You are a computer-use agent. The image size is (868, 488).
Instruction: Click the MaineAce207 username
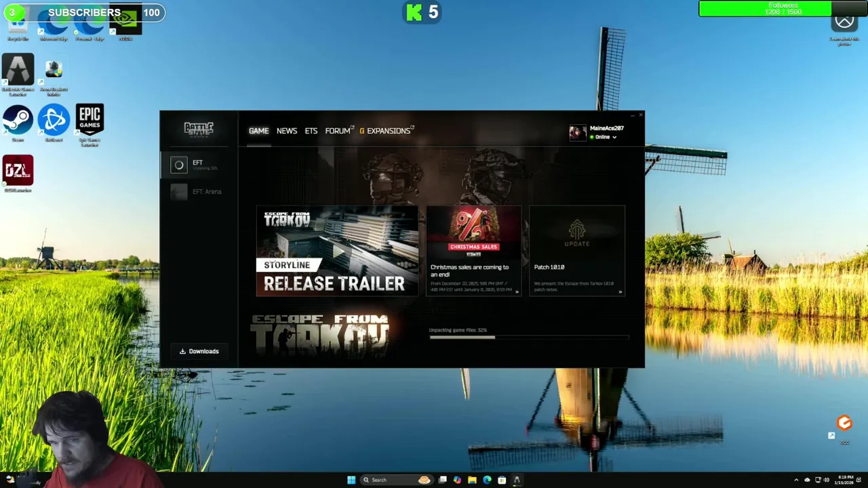(606, 128)
